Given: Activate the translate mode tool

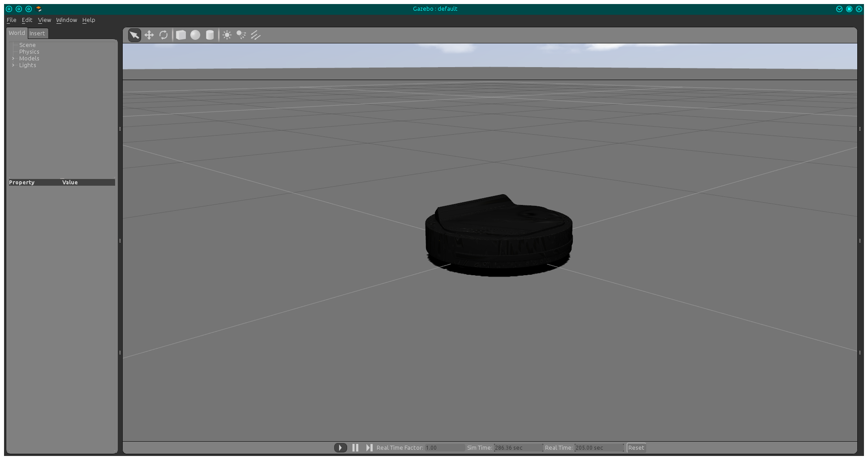Looking at the screenshot, I should [x=149, y=35].
